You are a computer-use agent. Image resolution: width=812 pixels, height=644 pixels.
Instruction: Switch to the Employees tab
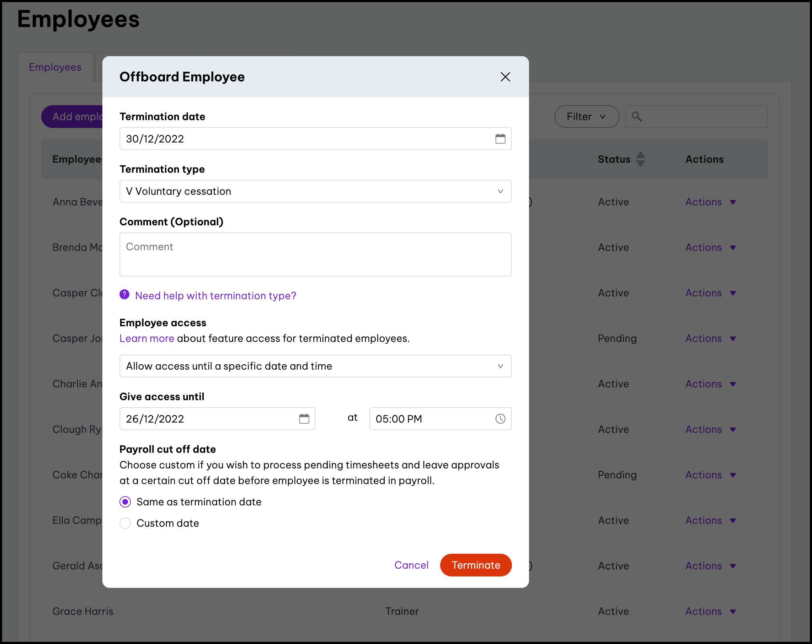(x=55, y=67)
